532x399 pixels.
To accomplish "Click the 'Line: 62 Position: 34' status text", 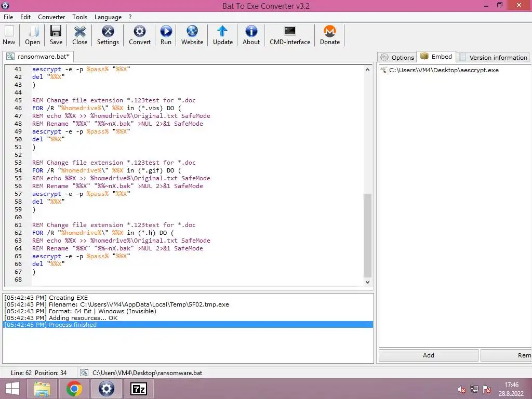I will [38, 373].
